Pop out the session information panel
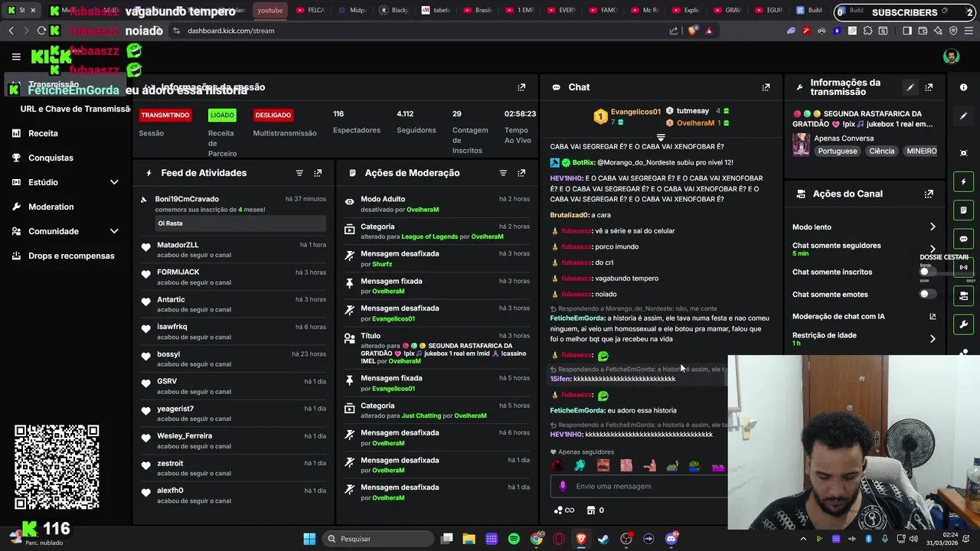Viewport: 980px width, 551px height. [x=521, y=87]
